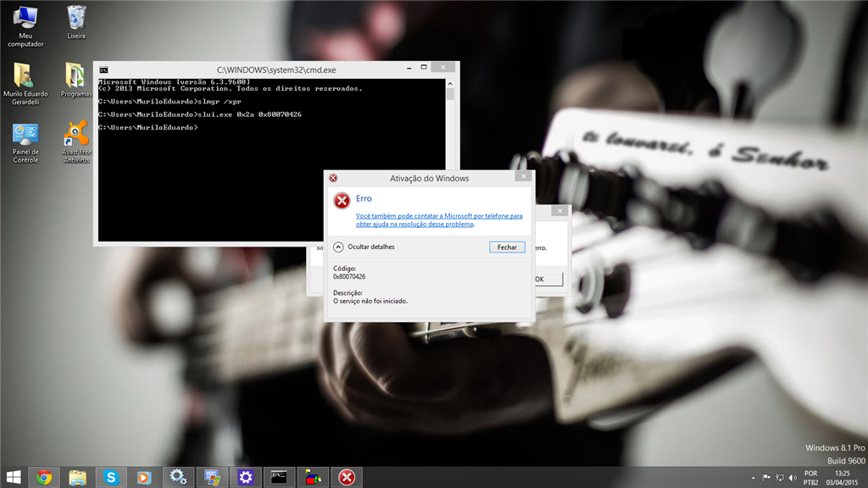Open volume speaker tray icon
868x488 pixels.
pyautogui.click(x=793, y=478)
